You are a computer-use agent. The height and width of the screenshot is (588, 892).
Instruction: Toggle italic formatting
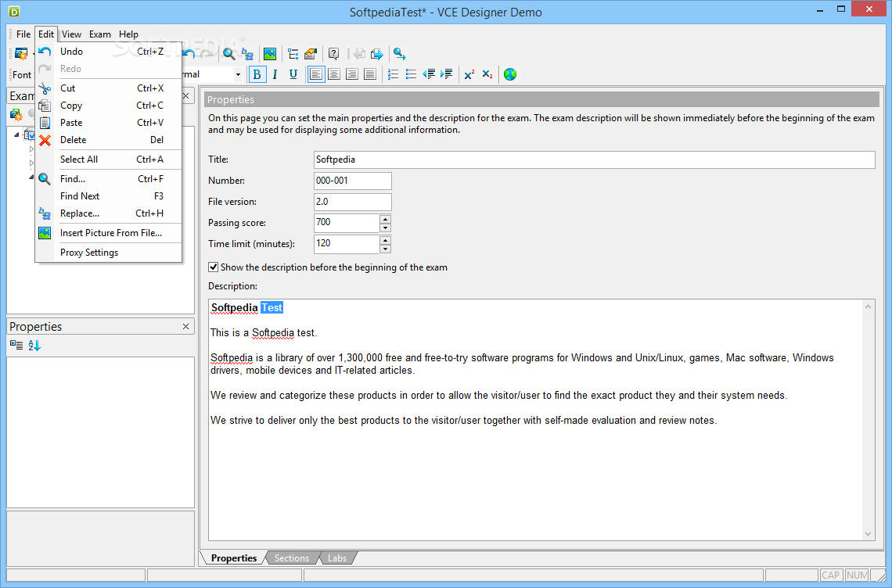(275, 74)
